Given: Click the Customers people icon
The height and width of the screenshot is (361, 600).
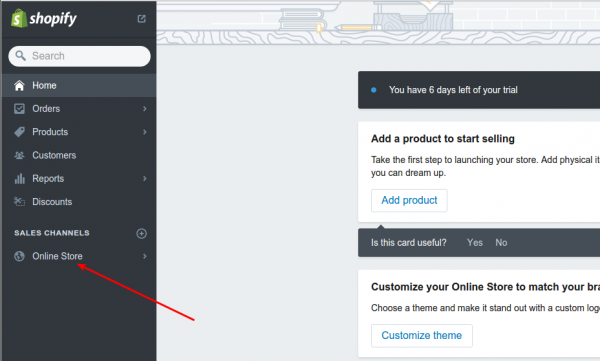Looking at the screenshot, I should [x=19, y=155].
